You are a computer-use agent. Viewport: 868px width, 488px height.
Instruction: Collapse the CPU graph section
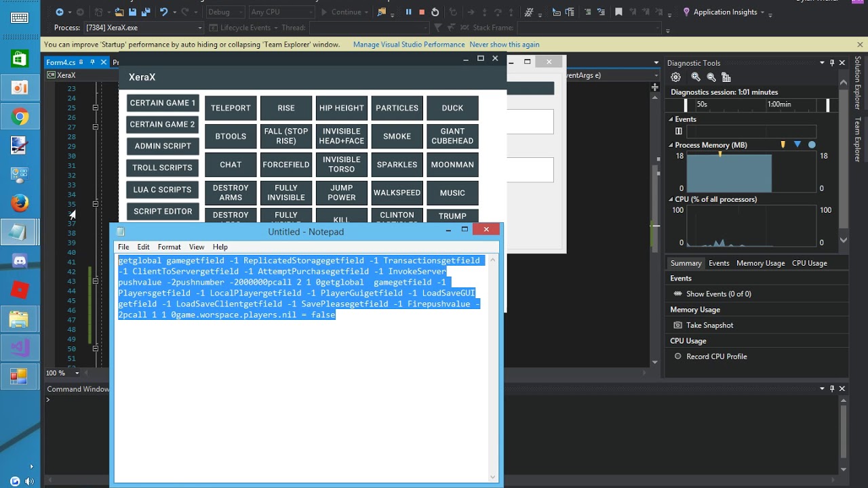click(x=671, y=199)
